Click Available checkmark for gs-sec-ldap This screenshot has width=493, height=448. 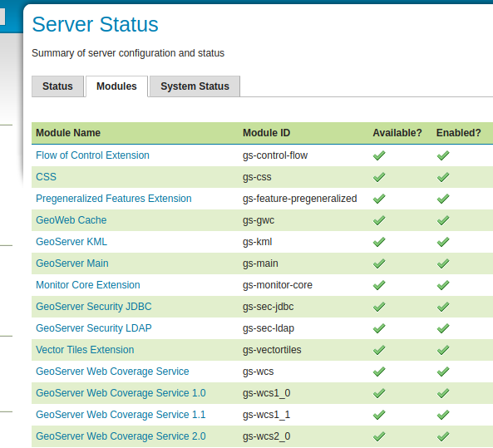pos(379,328)
